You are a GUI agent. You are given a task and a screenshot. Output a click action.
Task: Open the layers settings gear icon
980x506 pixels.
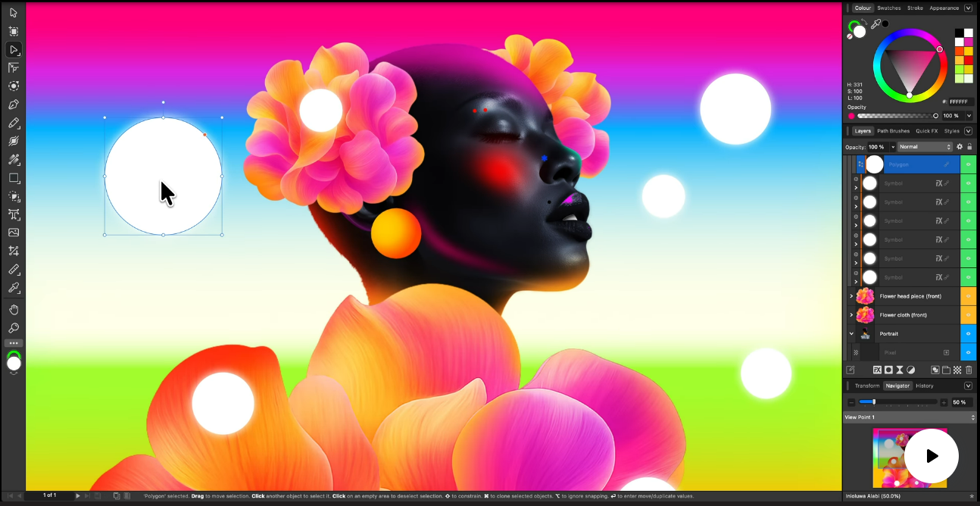coord(960,147)
